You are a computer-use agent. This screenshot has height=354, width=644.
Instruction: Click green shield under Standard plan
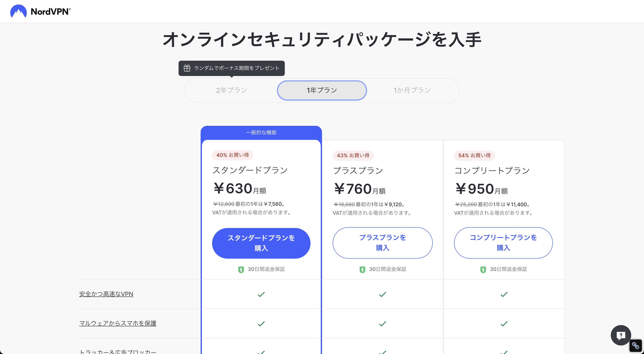tap(241, 269)
